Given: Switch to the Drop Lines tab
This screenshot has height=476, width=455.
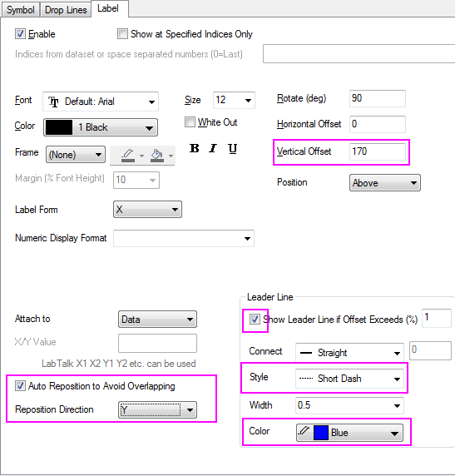Looking at the screenshot, I should click(x=66, y=10).
